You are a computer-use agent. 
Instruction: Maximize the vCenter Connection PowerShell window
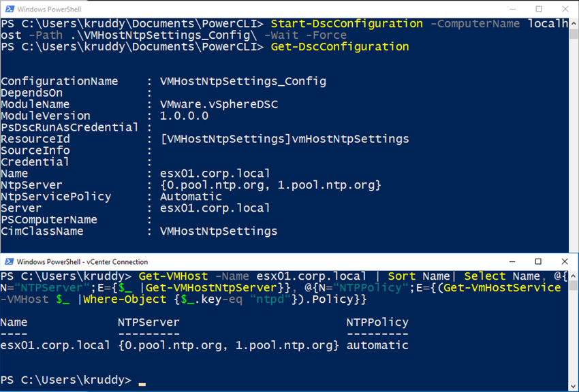coord(538,261)
